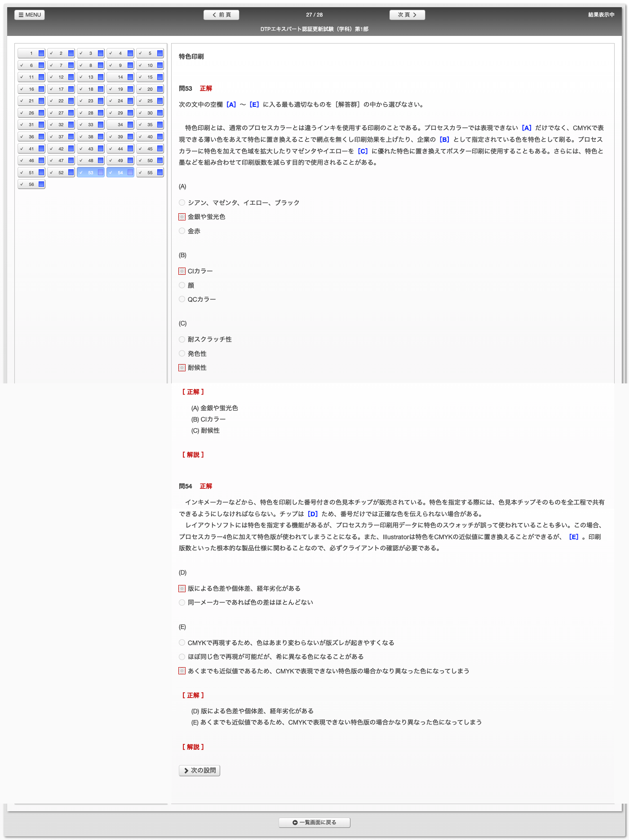Select radio option 金赤
Viewport: 629px width, 840px height.
182,231
